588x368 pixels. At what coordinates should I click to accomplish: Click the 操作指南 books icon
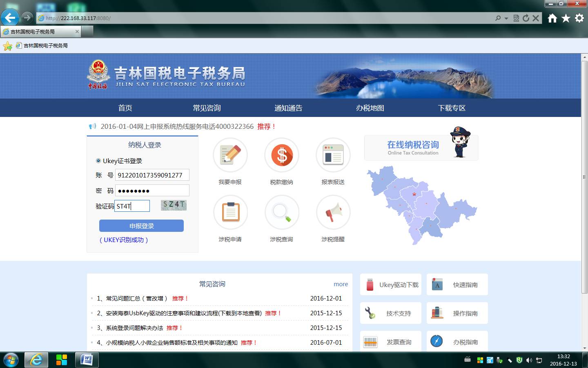pyautogui.click(x=437, y=313)
